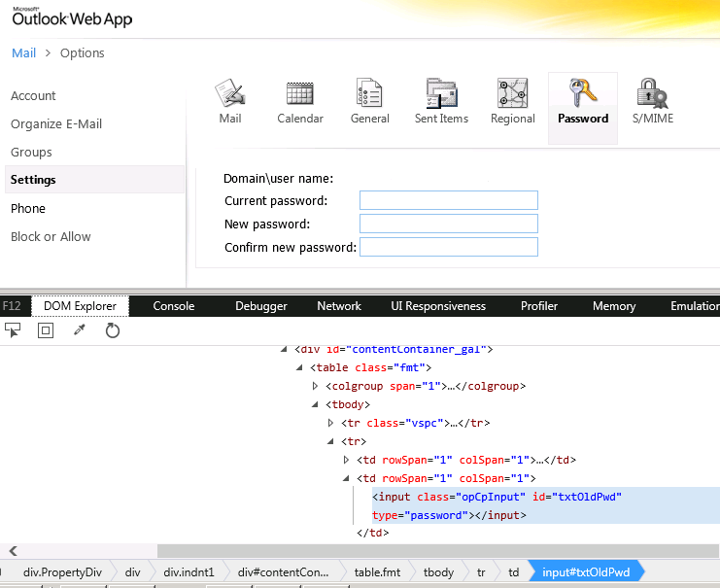
Task: Open the Password options icon
Action: click(583, 108)
